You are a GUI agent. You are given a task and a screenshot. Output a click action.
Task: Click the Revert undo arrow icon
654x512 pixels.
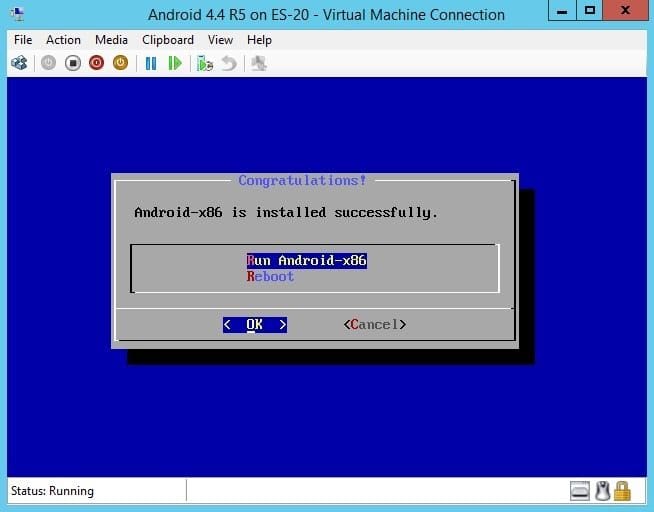click(x=229, y=63)
